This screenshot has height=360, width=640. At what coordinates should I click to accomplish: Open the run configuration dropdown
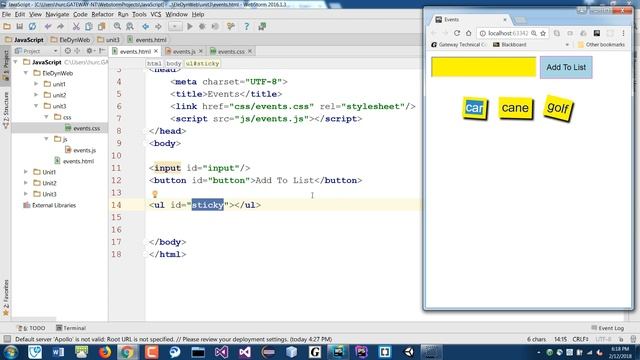point(175,27)
